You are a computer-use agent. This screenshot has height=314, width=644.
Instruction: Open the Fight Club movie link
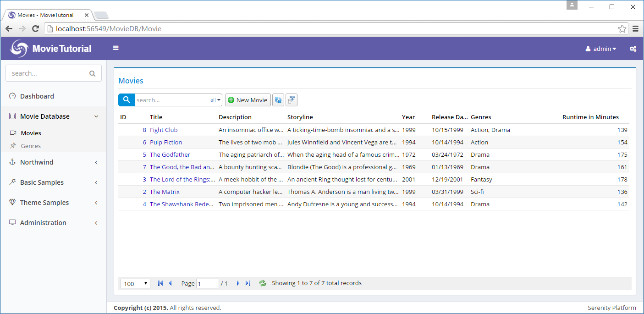pos(164,130)
